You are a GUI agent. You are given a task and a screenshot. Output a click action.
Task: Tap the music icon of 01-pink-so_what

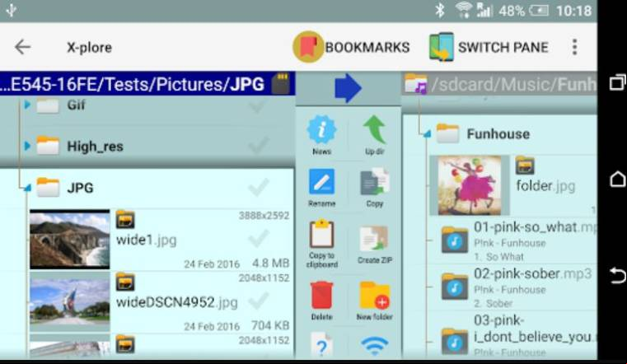[454, 240]
